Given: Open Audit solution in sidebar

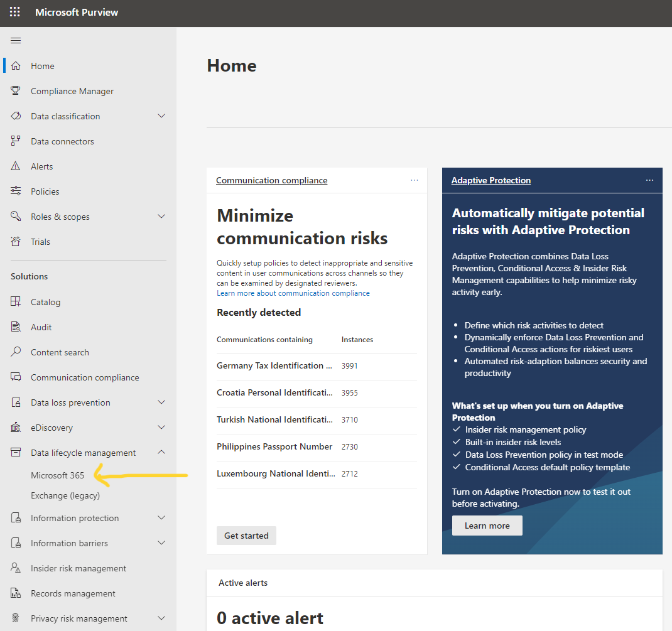Looking at the screenshot, I should pyautogui.click(x=41, y=327).
